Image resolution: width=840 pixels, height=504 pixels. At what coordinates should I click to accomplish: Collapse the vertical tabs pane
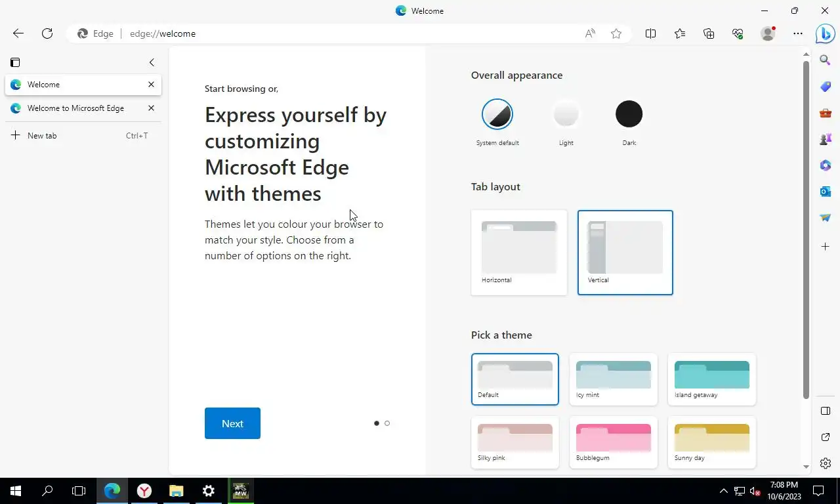[x=152, y=62]
